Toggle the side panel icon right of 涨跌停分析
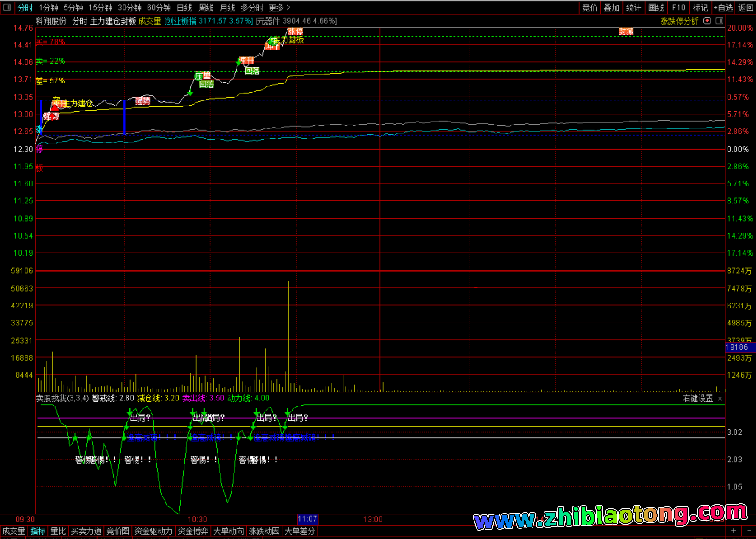This screenshot has width=756, height=539. pos(719,21)
